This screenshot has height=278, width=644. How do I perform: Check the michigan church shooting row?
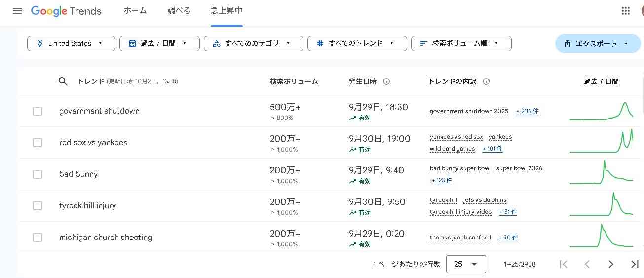38,238
